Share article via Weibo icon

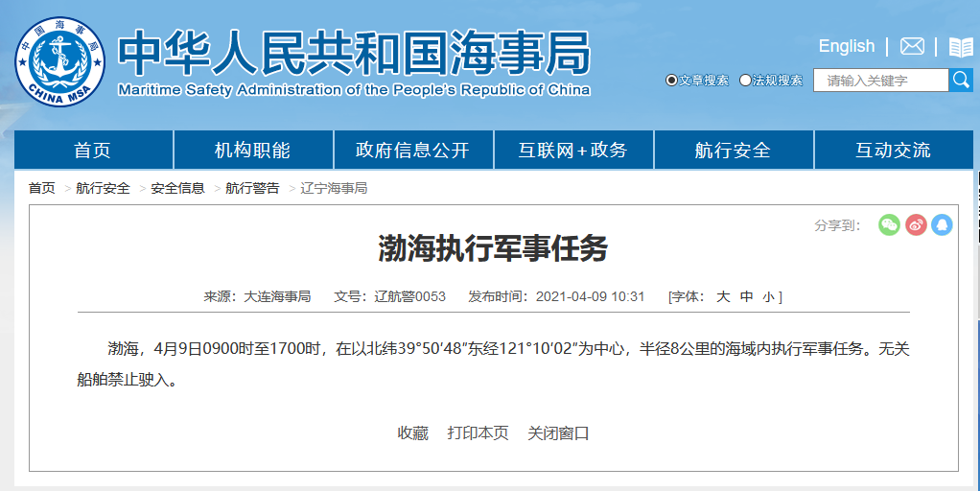click(x=916, y=225)
